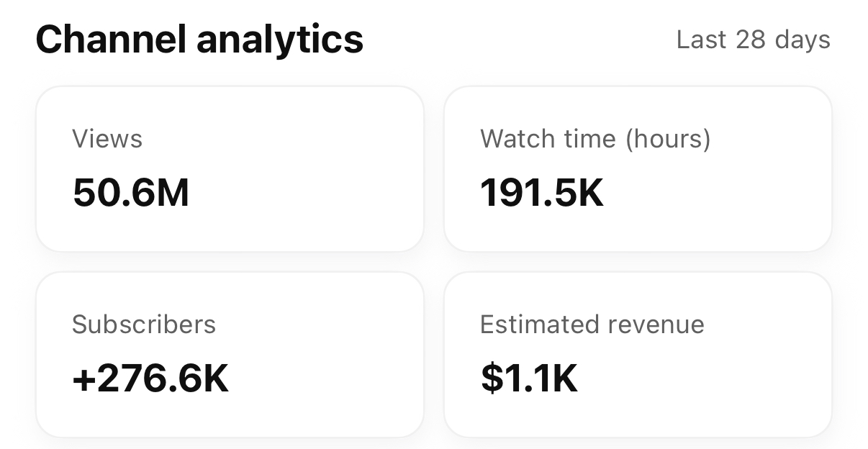Click the "Subscribers" metric label
Image resolution: width=868 pixels, height=449 pixels.
pyautogui.click(x=144, y=325)
